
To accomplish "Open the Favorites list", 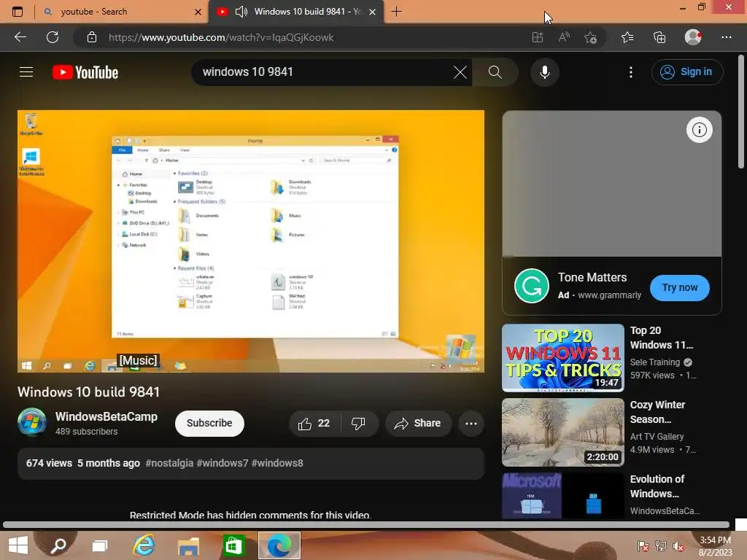I will click(x=627, y=37).
